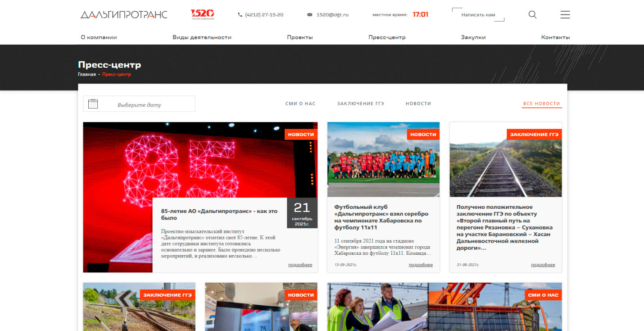Filter by НОВОСТИ tab
The height and width of the screenshot is (331, 644).
click(418, 104)
